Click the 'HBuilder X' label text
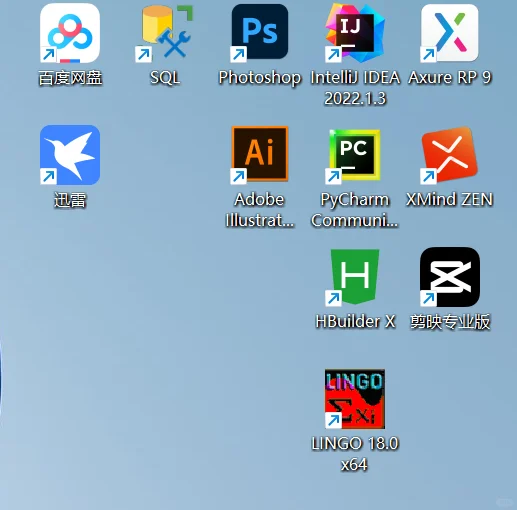517x510 pixels. point(355,322)
